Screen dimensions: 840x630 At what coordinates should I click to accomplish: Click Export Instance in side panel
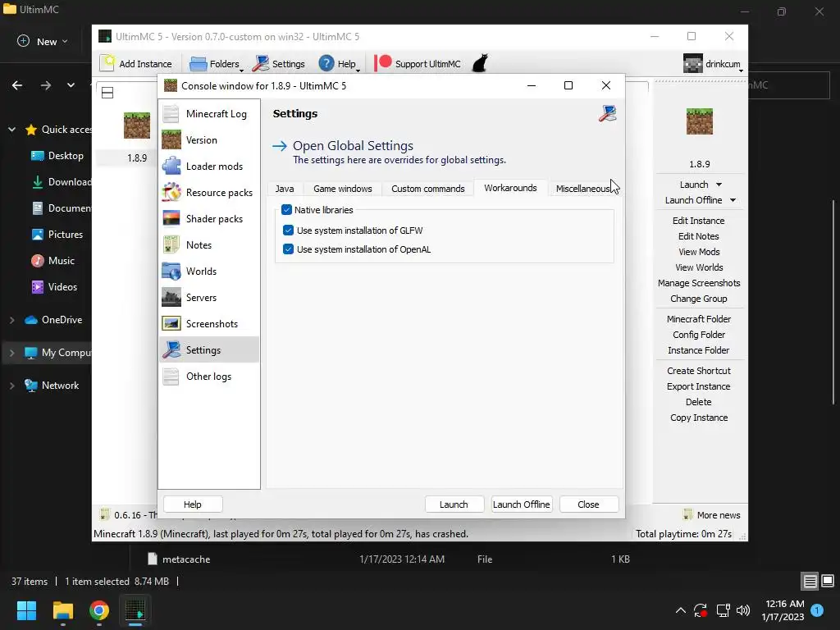[698, 386]
